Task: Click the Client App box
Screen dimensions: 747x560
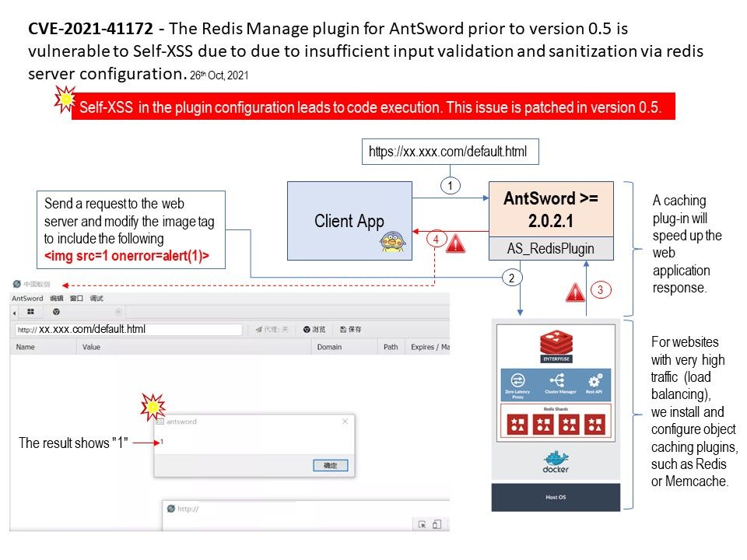Action: 349,221
